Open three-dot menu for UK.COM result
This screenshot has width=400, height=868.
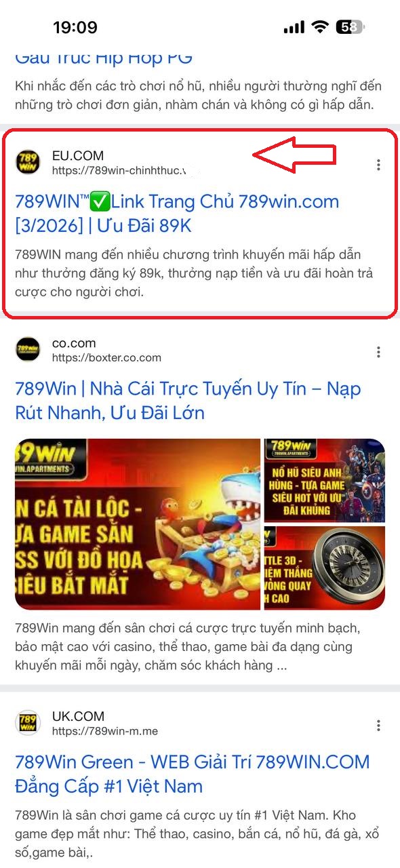click(378, 725)
